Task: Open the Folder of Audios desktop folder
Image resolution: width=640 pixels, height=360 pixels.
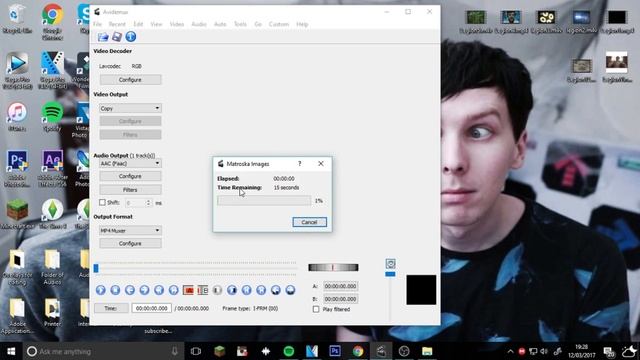Action: click(x=52, y=267)
